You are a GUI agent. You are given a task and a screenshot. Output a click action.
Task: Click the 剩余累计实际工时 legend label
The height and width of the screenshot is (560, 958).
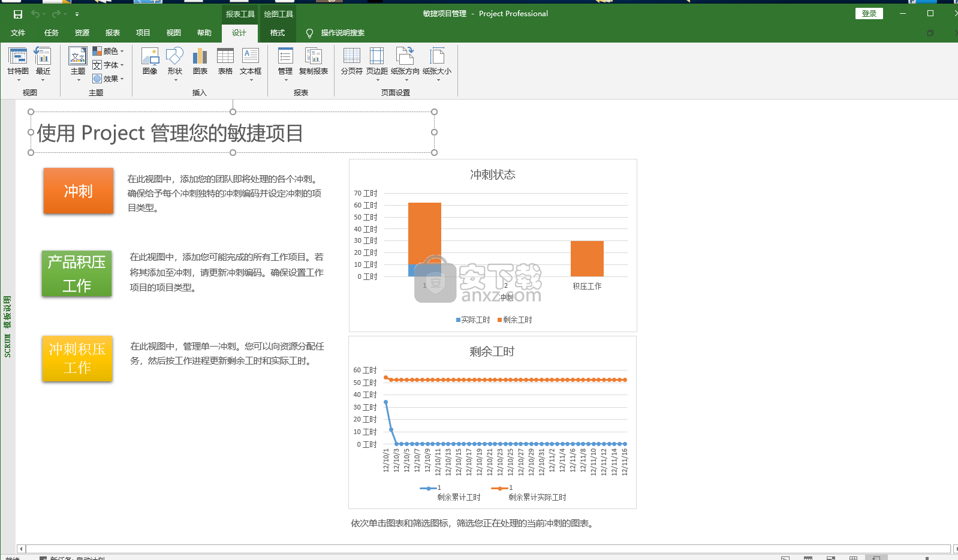[537, 497]
